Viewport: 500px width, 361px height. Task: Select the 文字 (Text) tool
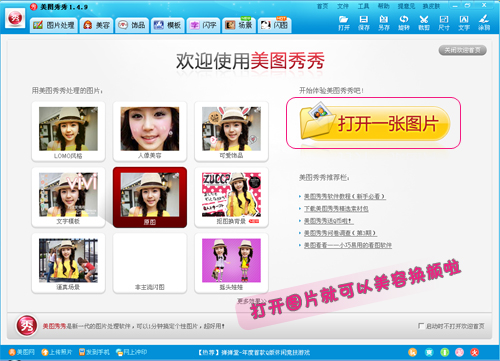pos(464,23)
